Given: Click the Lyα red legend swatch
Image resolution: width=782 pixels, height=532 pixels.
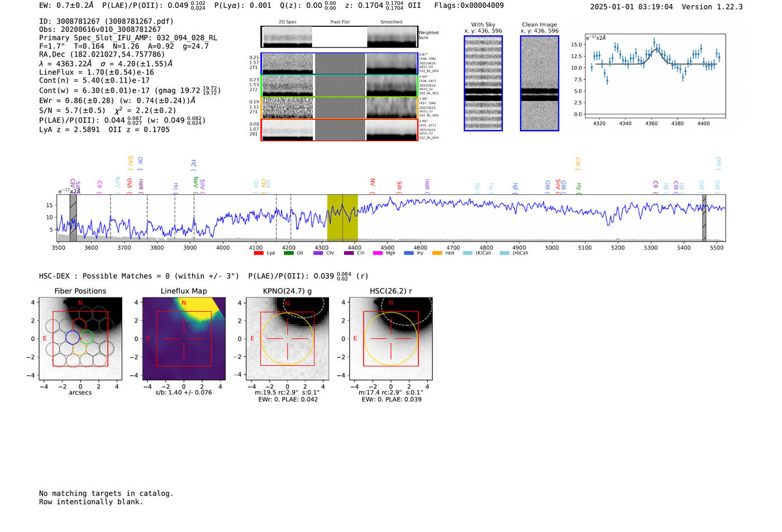Looking at the screenshot, I should [x=258, y=253].
